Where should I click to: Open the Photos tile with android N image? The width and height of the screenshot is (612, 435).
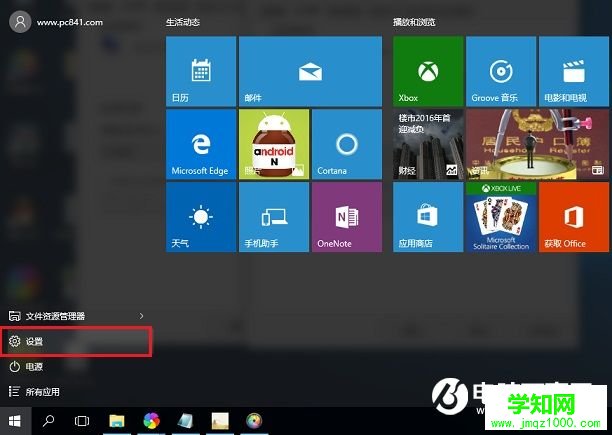pos(274,144)
